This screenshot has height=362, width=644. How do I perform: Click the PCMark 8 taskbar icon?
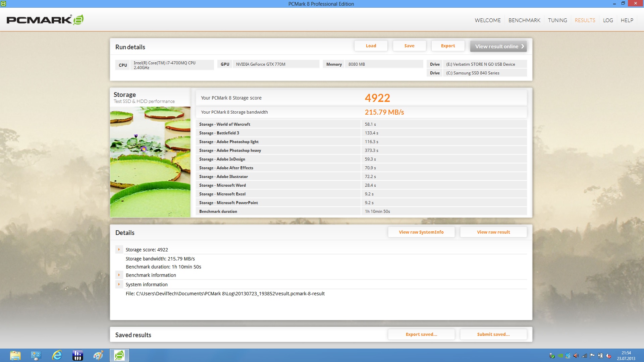pos(119,355)
